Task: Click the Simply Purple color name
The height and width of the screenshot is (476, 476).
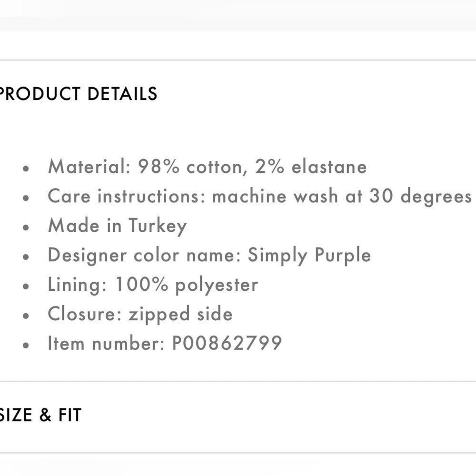Action: pyautogui.click(x=309, y=256)
